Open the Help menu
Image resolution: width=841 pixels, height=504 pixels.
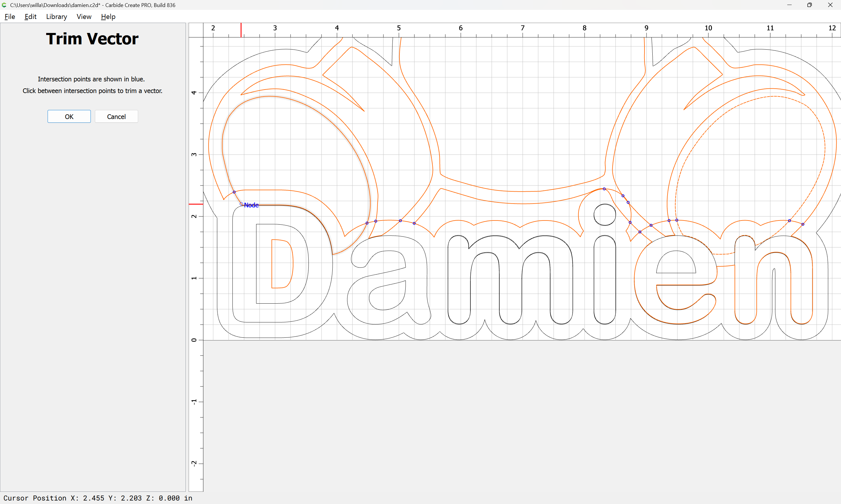[108, 17]
